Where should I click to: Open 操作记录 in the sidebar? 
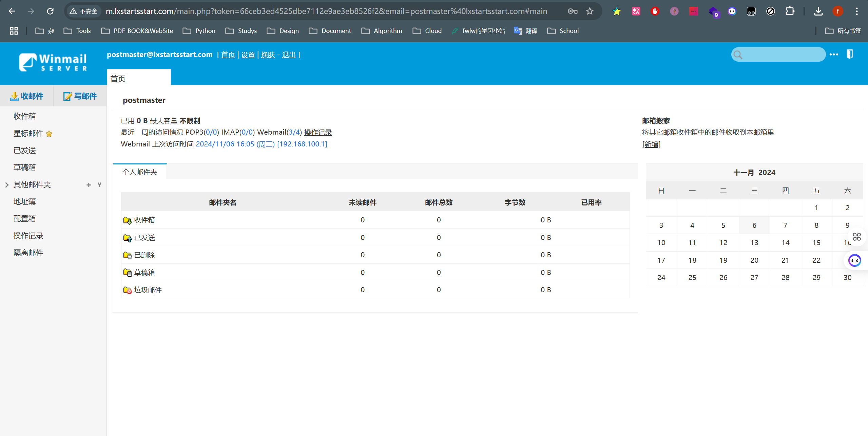coord(28,236)
